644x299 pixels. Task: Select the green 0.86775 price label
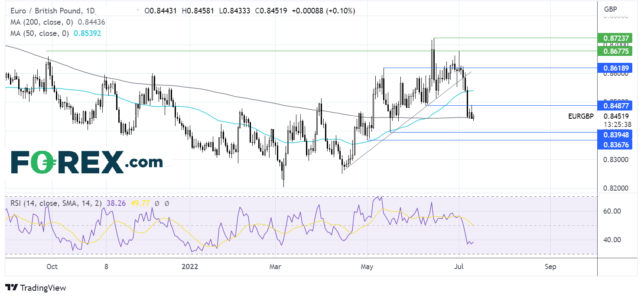coord(614,51)
